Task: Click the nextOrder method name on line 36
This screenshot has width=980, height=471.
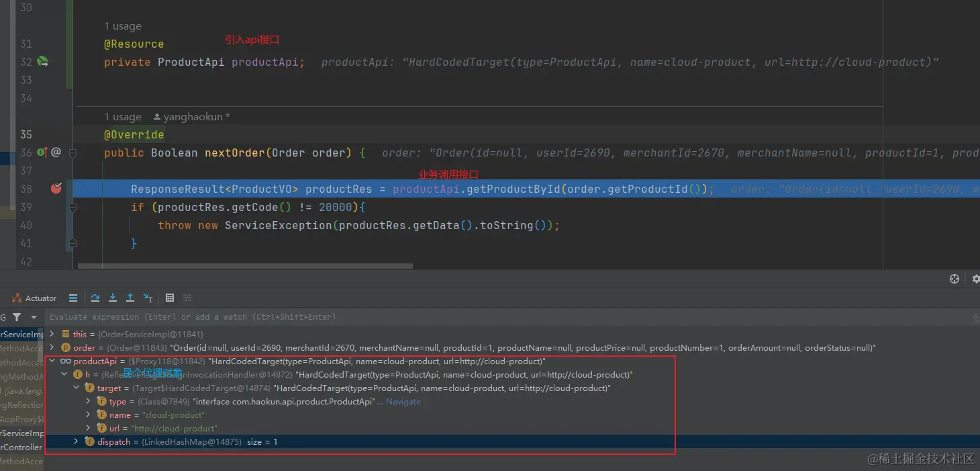Action: 235,153
